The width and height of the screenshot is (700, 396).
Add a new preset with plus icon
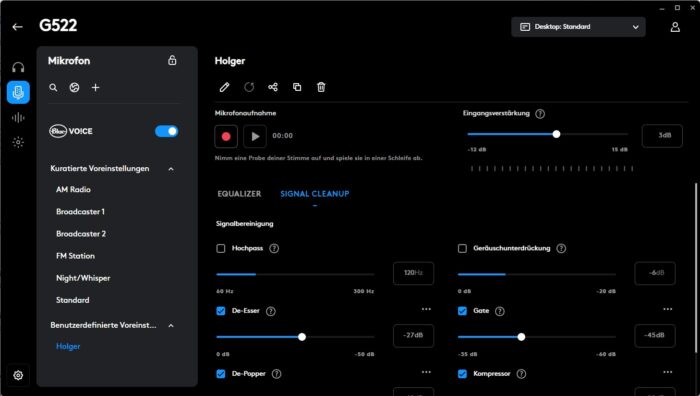tap(96, 88)
